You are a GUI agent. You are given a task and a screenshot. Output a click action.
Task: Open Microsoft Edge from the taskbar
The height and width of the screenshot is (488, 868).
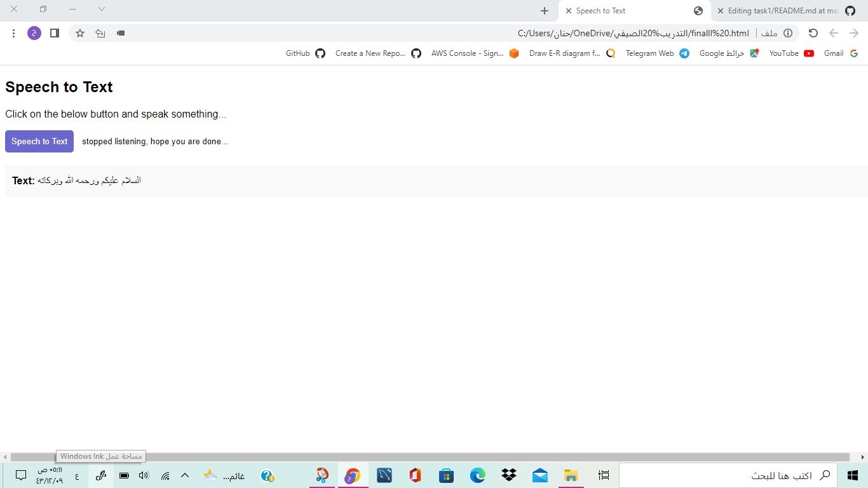pos(477,475)
